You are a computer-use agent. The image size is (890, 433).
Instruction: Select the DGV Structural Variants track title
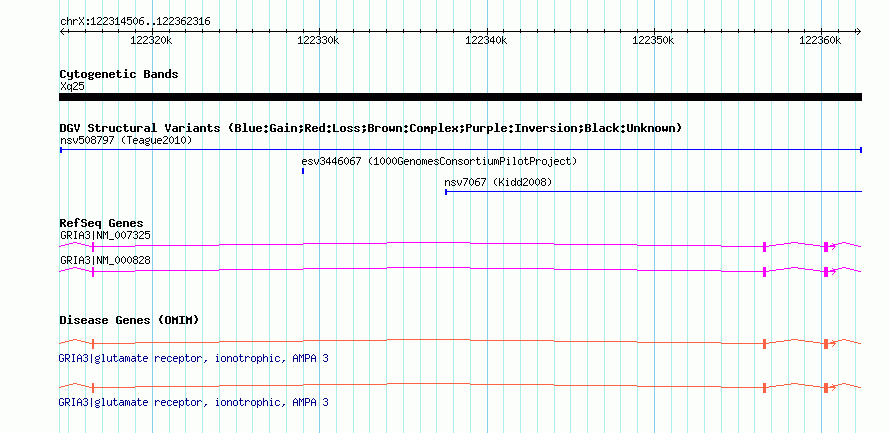click(x=371, y=128)
